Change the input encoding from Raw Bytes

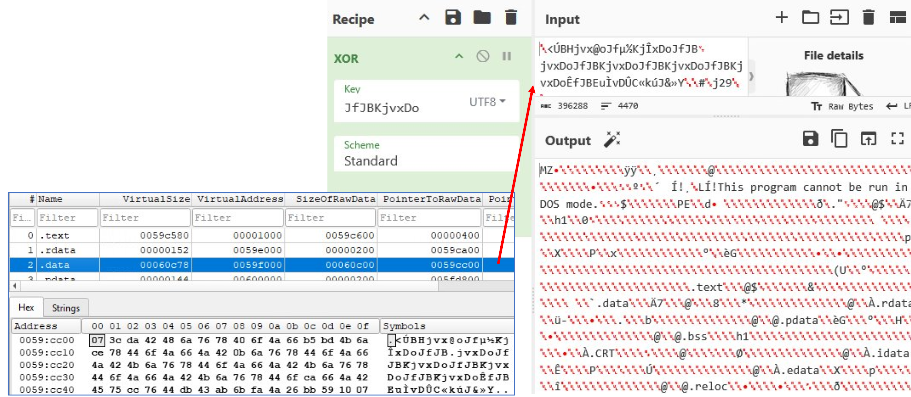pyautogui.click(x=842, y=106)
